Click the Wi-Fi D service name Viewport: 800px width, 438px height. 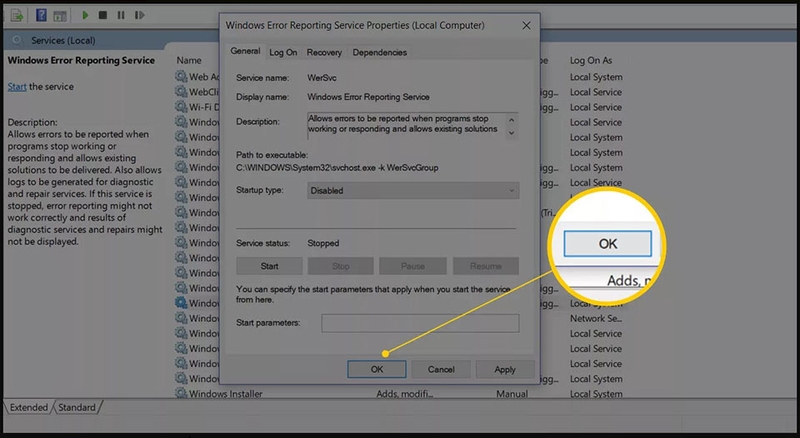[x=204, y=107]
